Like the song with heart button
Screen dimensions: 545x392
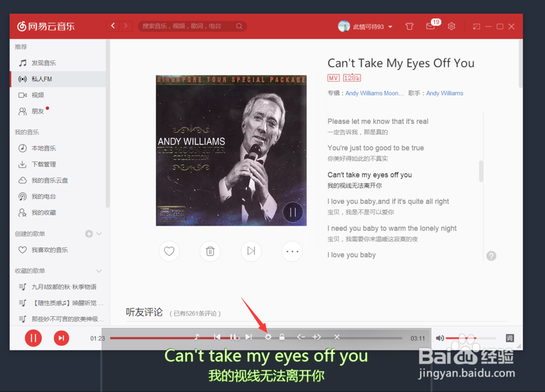(x=169, y=251)
